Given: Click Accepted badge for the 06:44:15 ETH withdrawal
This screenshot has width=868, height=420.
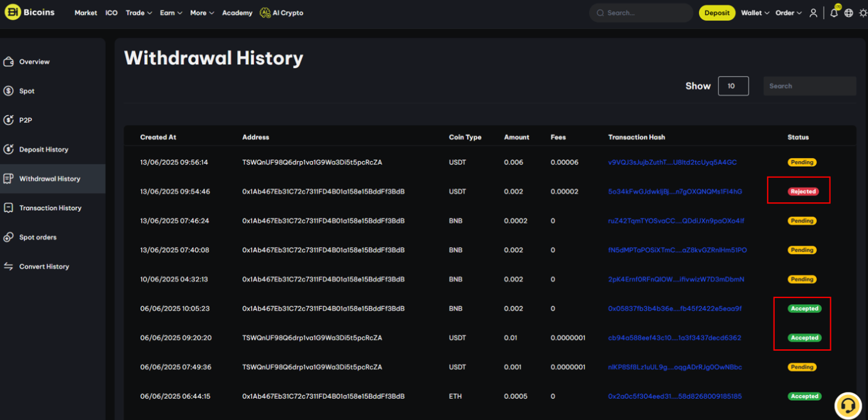Looking at the screenshot, I should pos(804,396).
